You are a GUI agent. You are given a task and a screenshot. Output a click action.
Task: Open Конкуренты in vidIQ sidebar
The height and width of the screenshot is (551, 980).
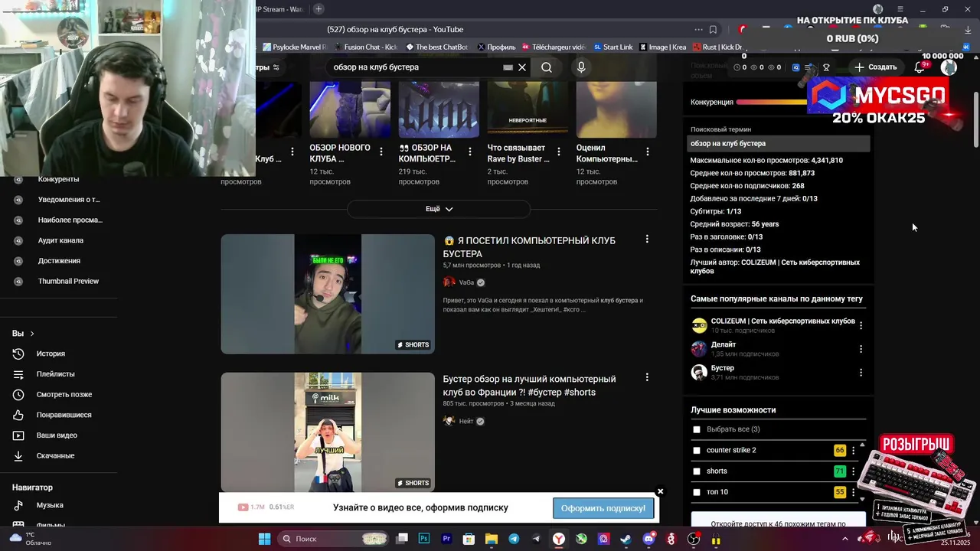pos(58,179)
